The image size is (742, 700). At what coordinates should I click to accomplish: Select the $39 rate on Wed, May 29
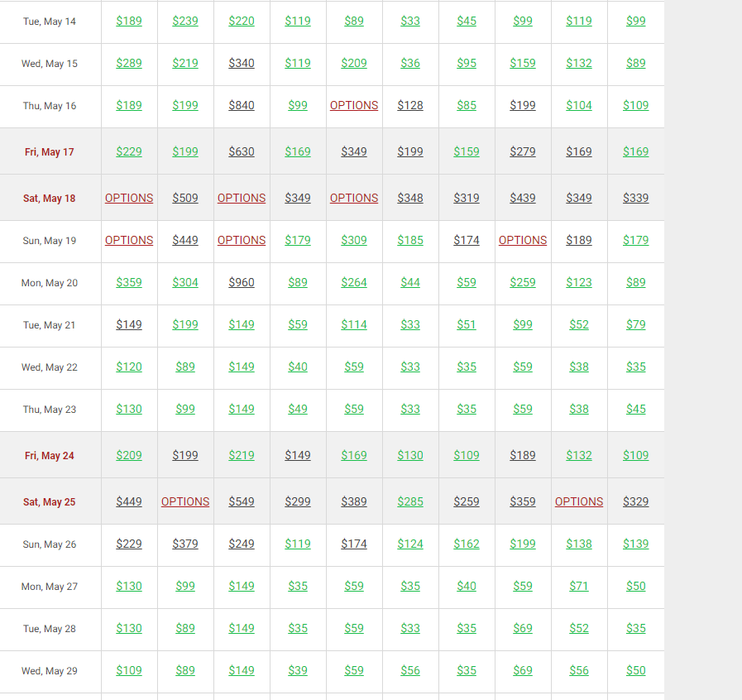click(298, 669)
